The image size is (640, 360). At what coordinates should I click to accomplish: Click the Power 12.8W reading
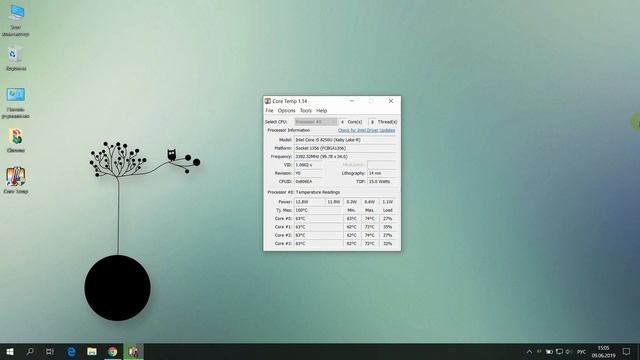pos(309,202)
